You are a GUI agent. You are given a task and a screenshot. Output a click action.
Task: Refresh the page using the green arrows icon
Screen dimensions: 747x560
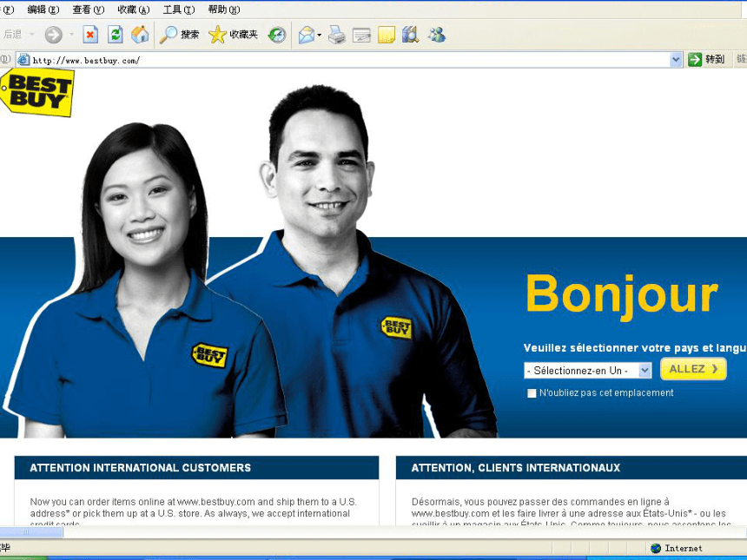[x=115, y=34]
